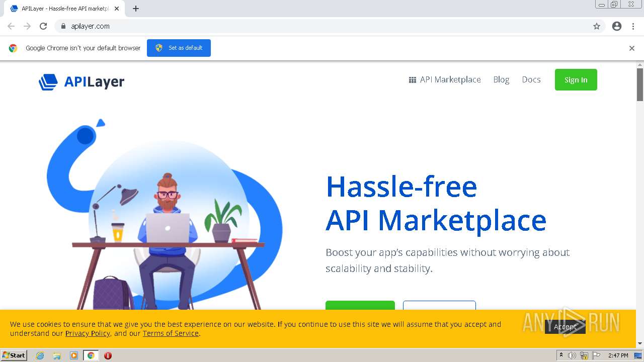Bookmark this page with star icon
The image size is (644, 362).
click(597, 26)
